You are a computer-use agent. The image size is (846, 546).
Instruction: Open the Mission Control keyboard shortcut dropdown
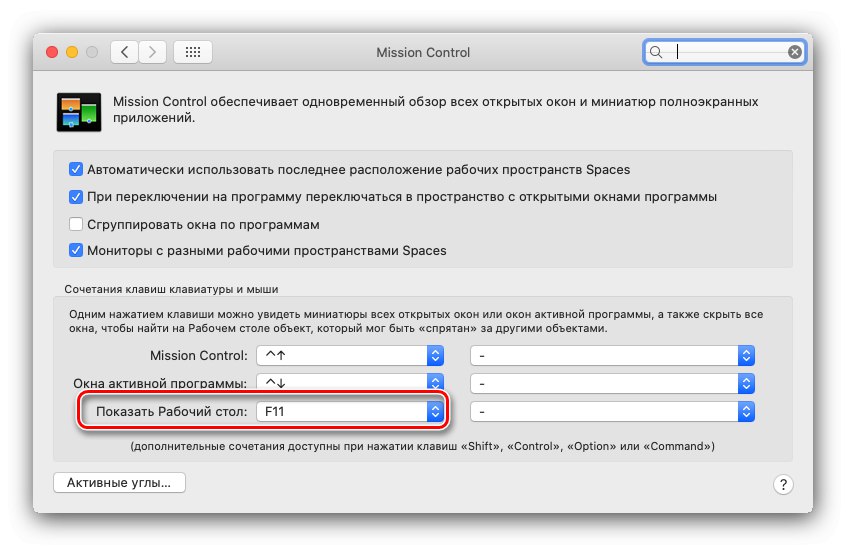(350, 356)
